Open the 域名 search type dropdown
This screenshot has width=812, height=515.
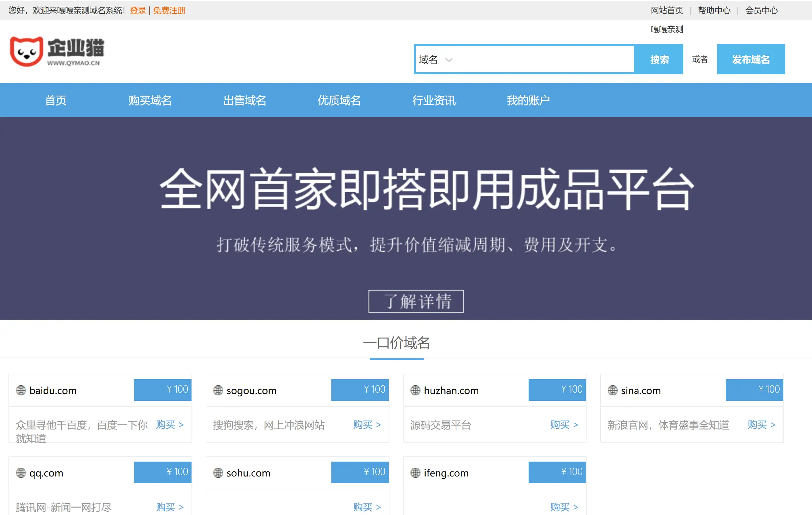[x=435, y=59]
